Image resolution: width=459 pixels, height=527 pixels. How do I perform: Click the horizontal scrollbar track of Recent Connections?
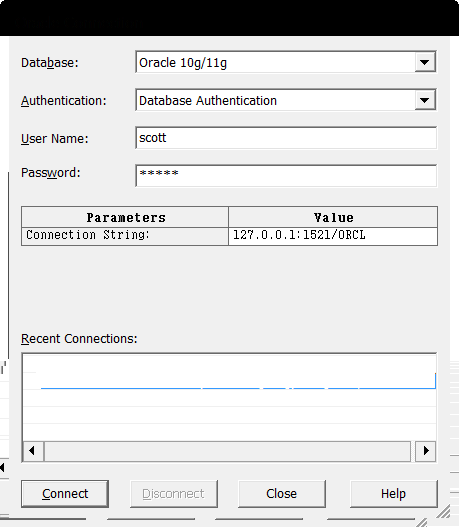(227, 451)
